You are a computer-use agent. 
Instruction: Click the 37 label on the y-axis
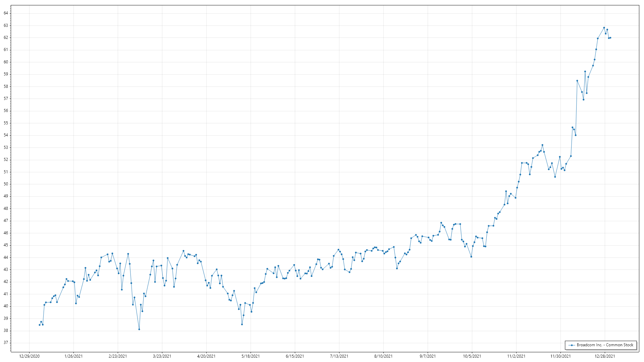6,343
